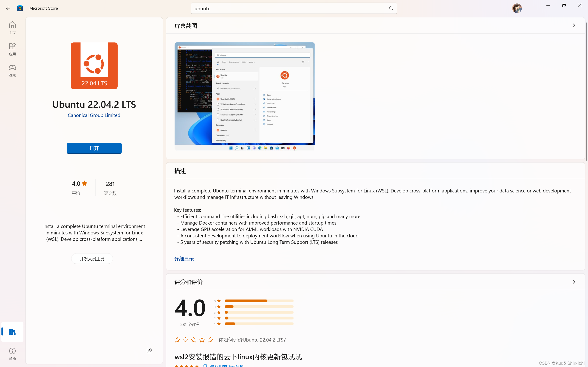Image resolution: width=588 pixels, height=367 pixels.
Task: Rate the app one star
Action: click(x=177, y=340)
